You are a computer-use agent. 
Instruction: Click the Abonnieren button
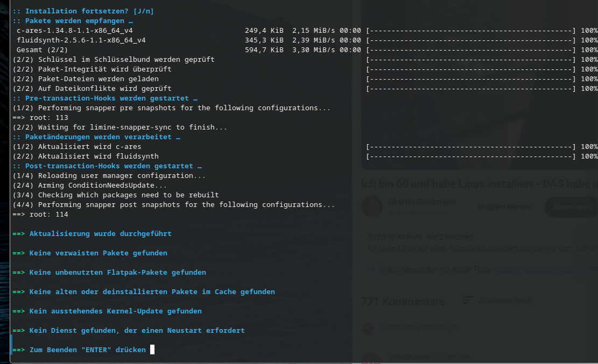572,207
